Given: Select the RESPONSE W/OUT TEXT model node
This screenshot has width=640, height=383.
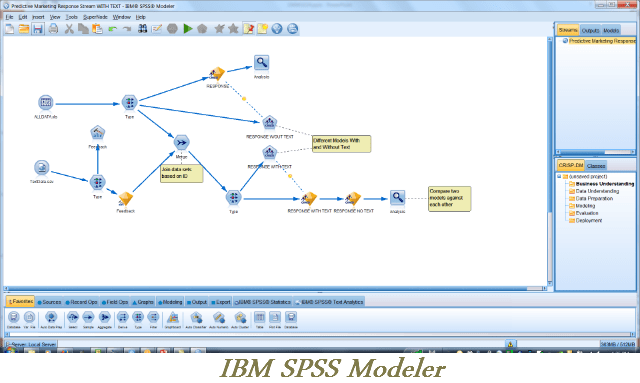Looking at the screenshot, I should [269, 123].
